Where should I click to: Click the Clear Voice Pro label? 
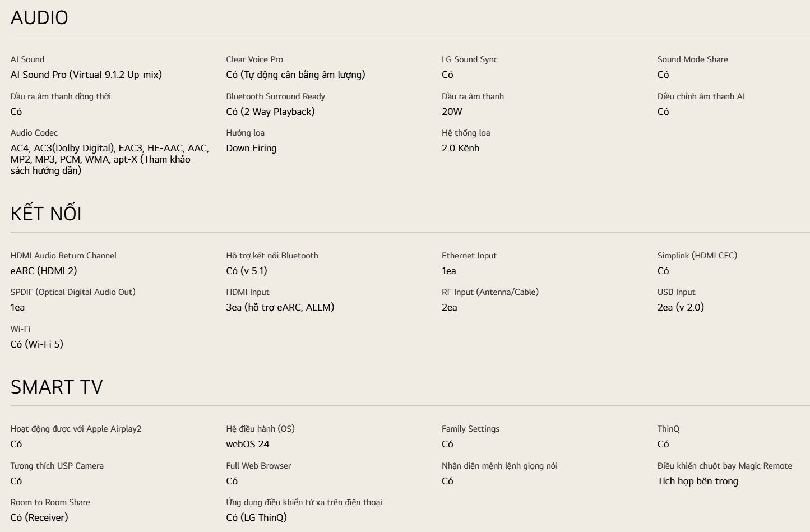[x=254, y=59]
